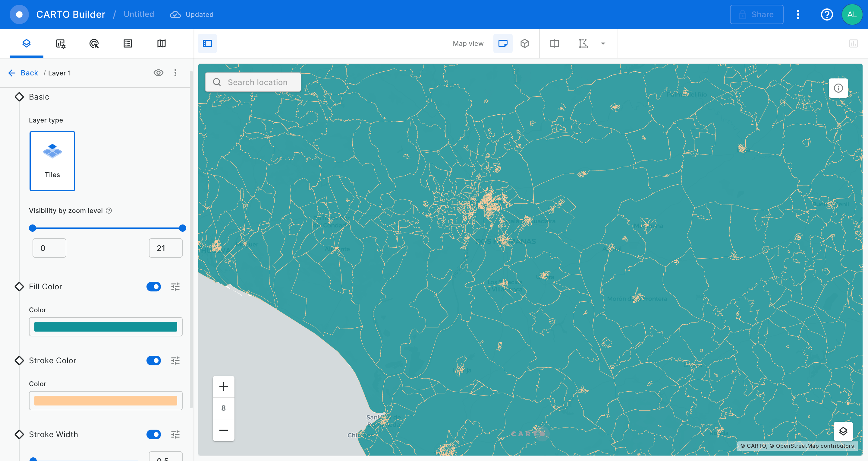Expand feature selection tool dropdown arrow
Image resolution: width=868 pixels, height=461 pixels.
603,43
